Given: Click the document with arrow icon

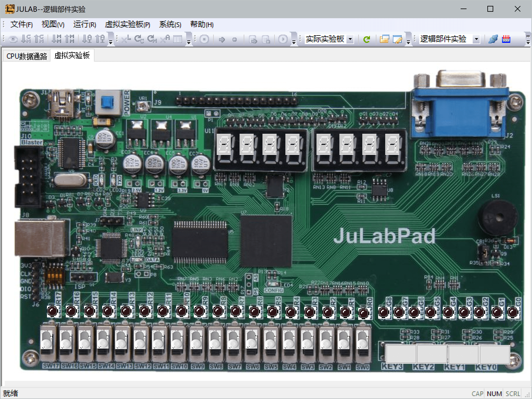Looking at the screenshot, I should pos(253,39).
